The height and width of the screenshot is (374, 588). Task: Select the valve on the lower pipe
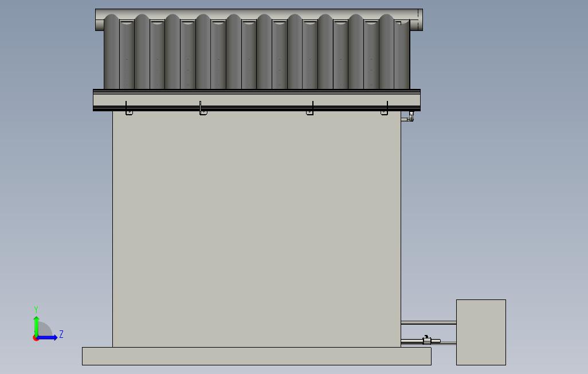[x=427, y=340]
